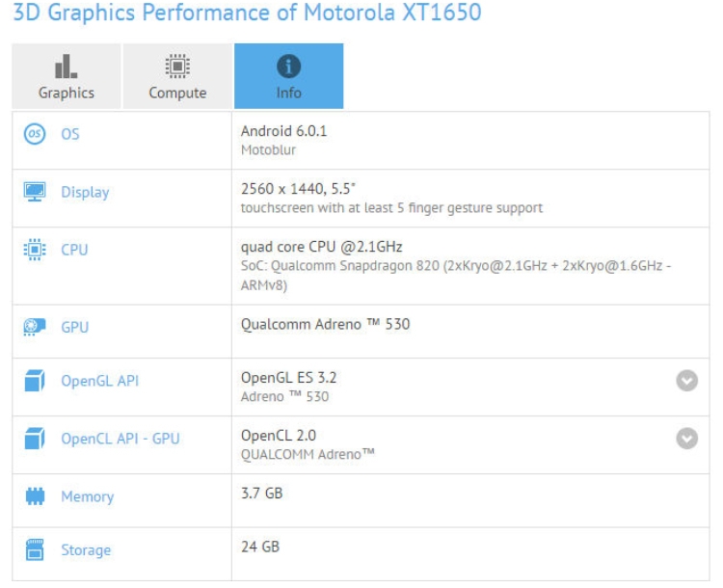
Task: Click the OpenCL API - GPU label
Action: click(120, 440)
